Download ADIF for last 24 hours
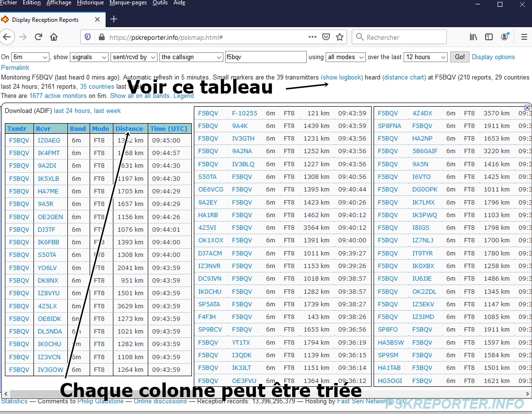This screenshot has height=414, width=532. point(72,111)
